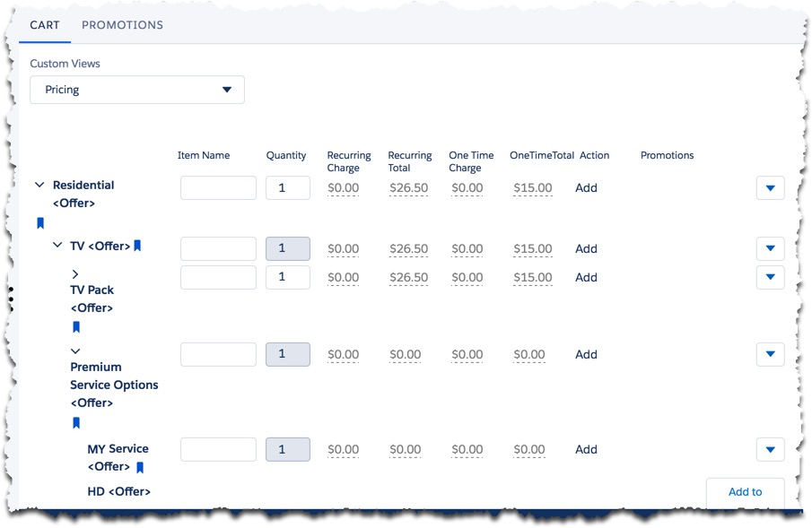The height and width of the screenshot is (528, 812).
Task: Click the Action column header
Action: tap(595, 155)
